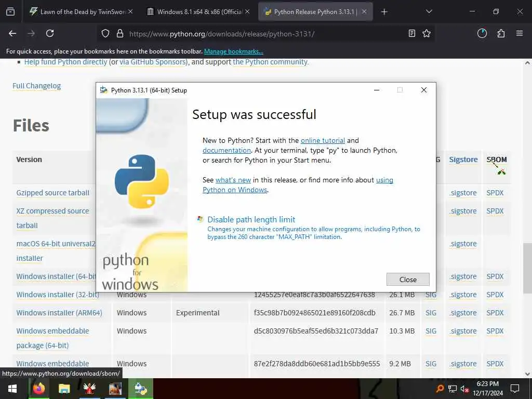Click .sigstore link in macOS installer row
The width and height of the screenshot is (532, 399).
tap(463, 244)
